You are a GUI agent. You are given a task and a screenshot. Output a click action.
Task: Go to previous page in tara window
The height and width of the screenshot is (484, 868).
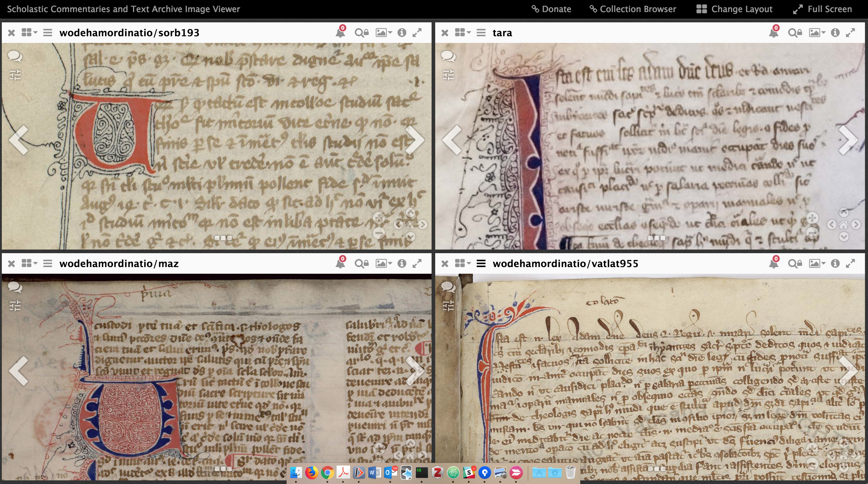coord(452,140)
